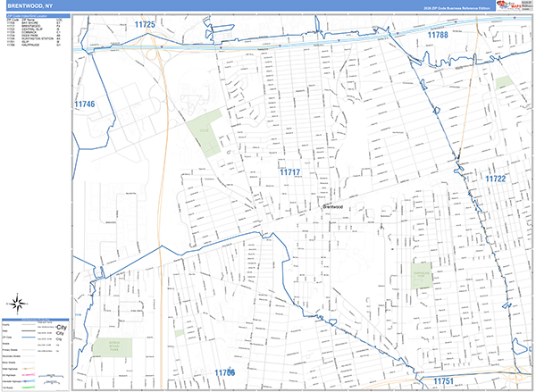This screenshot has height=392, width=536.
Task: Click the first City entry in the legend
Action: pyautogui.click(x=61, y=327)
